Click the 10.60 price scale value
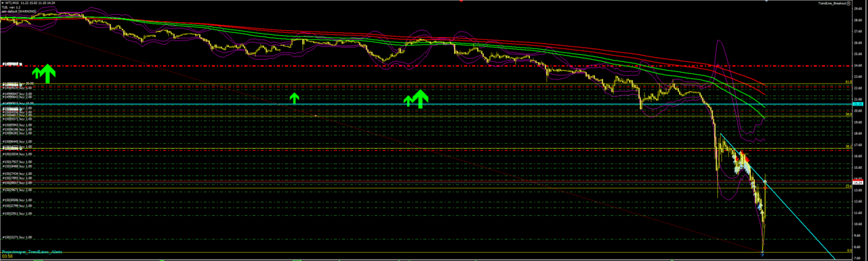 (x=858, y=224)
